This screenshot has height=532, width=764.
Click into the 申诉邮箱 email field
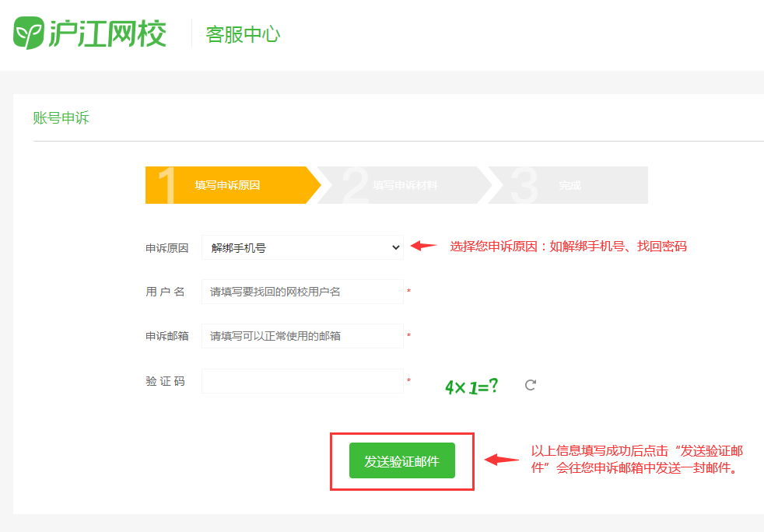302,336
